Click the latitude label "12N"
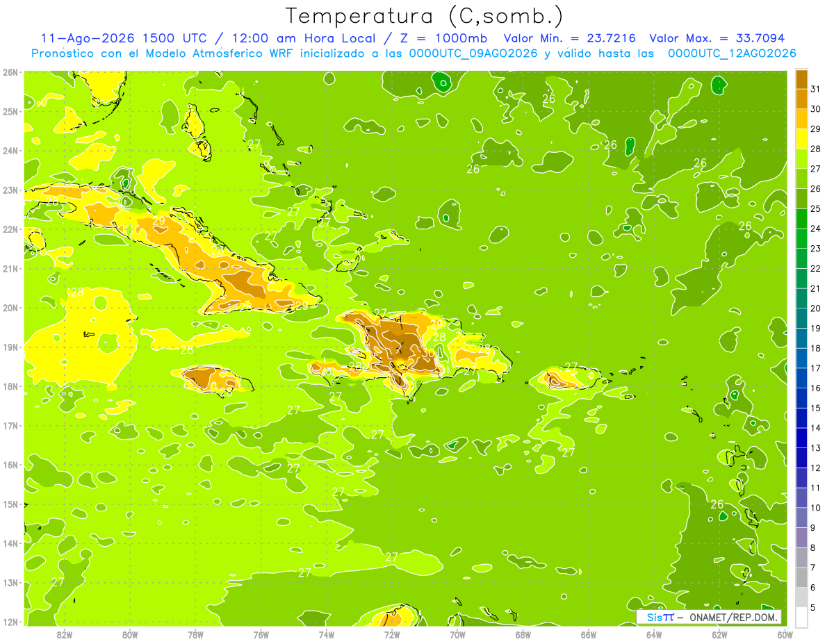The image size is (834, 644). click(x=10, y=622)
